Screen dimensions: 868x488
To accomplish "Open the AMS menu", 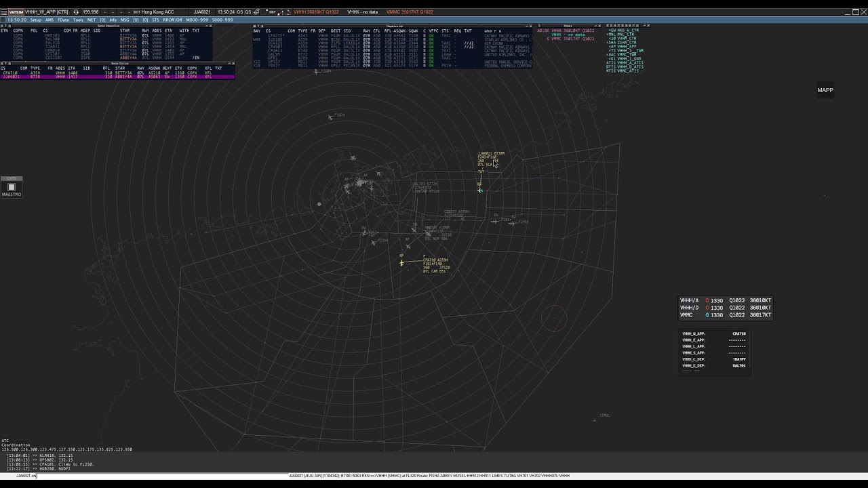I will tap(50, 20).
